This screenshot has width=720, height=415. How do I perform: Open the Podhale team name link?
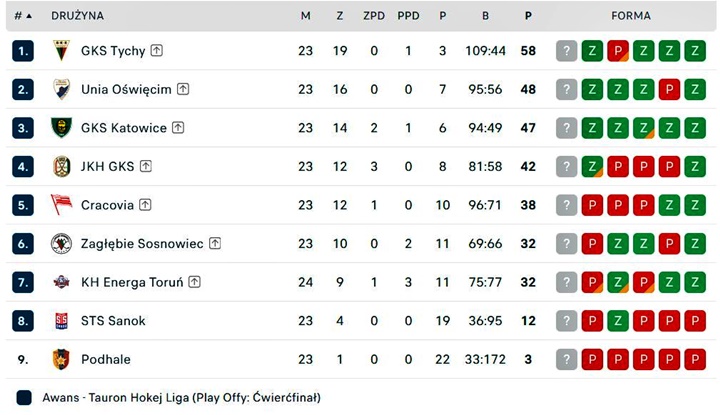coord(106,359)
